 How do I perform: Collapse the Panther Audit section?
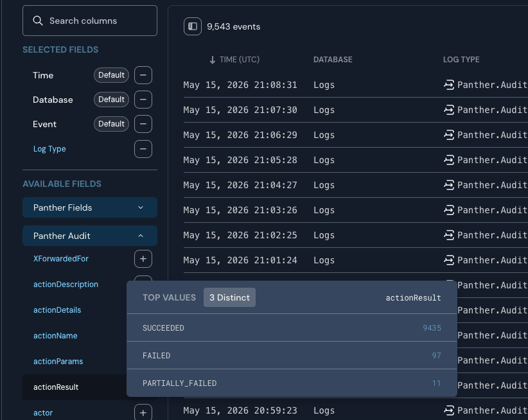click(x=89, y=236)
